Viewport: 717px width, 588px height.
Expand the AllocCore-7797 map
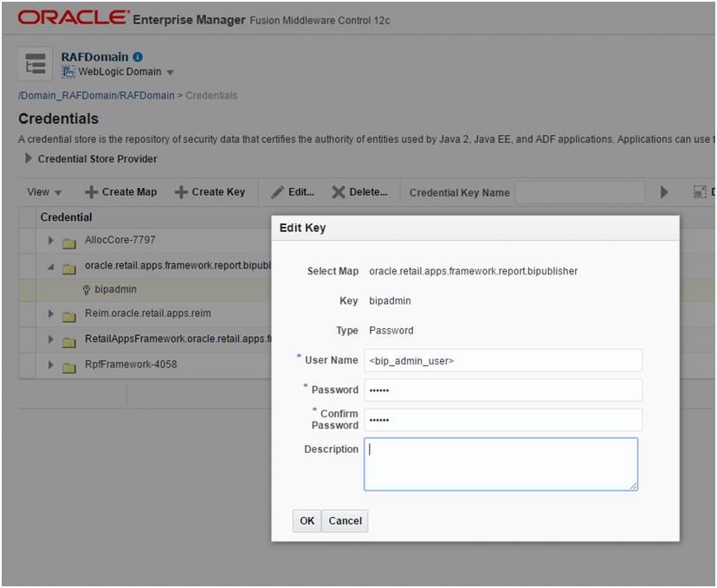[51, 241]
